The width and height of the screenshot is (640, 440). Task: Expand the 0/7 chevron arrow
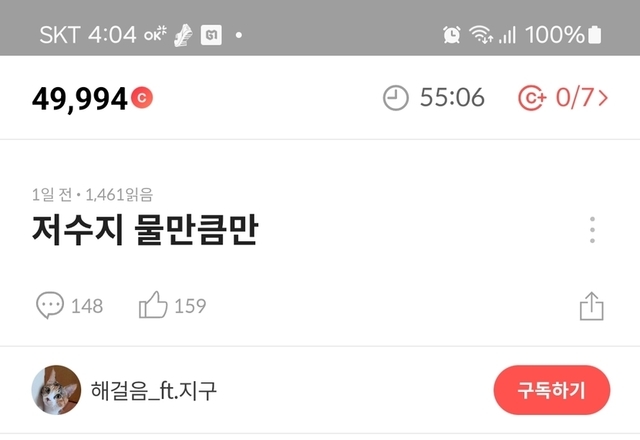603,98
